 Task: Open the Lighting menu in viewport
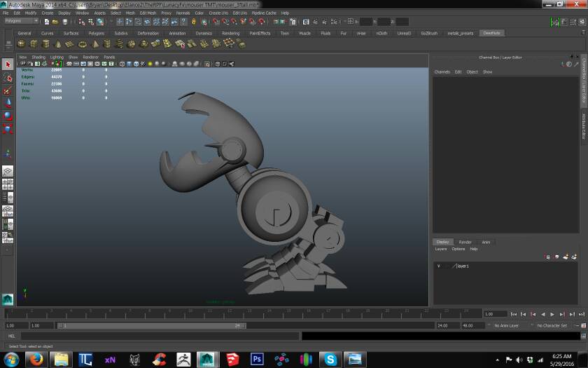click(x=57, y=57)
